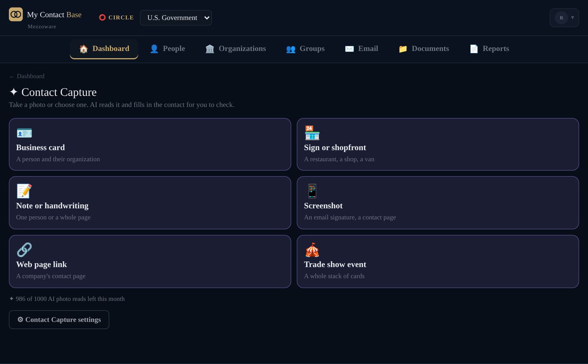Click "A whole stack of cards" description

tap(334, 276)
